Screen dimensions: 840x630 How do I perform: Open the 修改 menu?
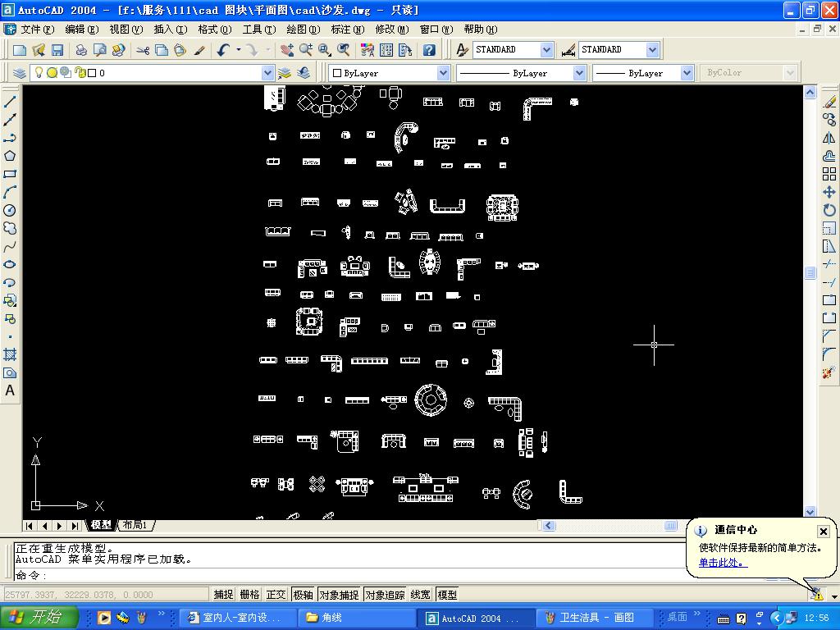[x=391, y=30]
